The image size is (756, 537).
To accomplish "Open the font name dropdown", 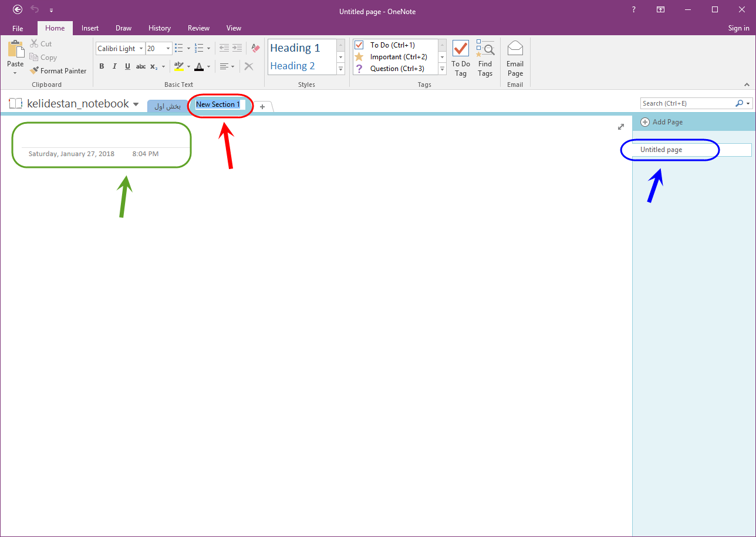I will (x=141, y=49).
